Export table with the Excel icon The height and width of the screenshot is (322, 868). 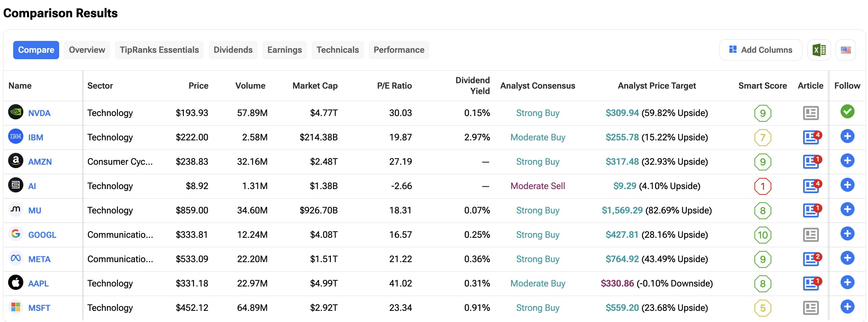tap(819, 50)
